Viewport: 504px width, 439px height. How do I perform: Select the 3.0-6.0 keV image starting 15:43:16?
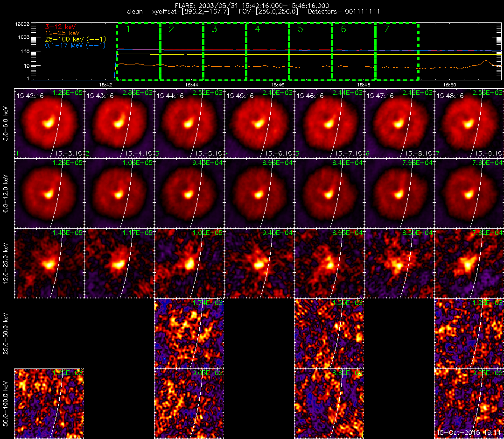pos(119,123)
